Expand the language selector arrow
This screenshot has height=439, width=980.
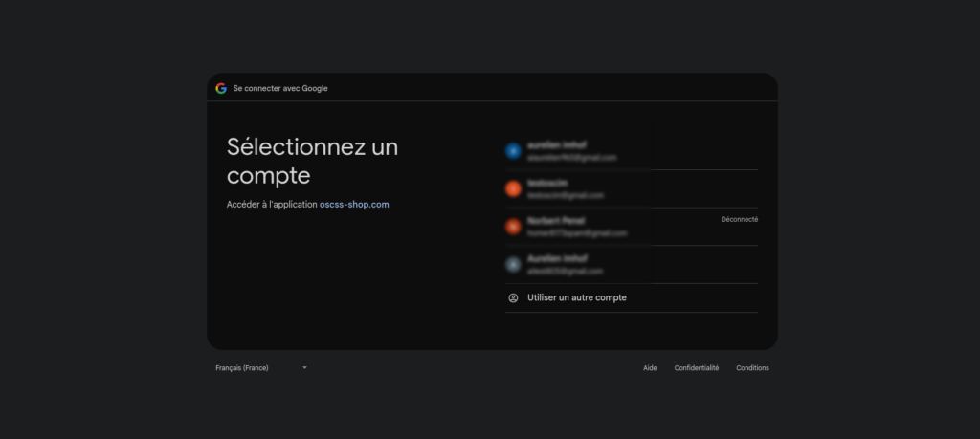pos(304,368)
